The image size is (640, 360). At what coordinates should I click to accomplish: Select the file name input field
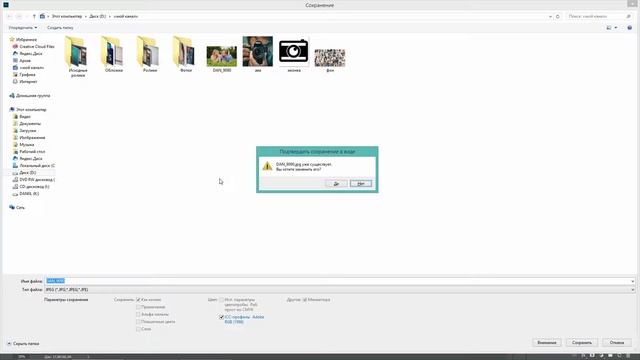[x=337, y=281]
